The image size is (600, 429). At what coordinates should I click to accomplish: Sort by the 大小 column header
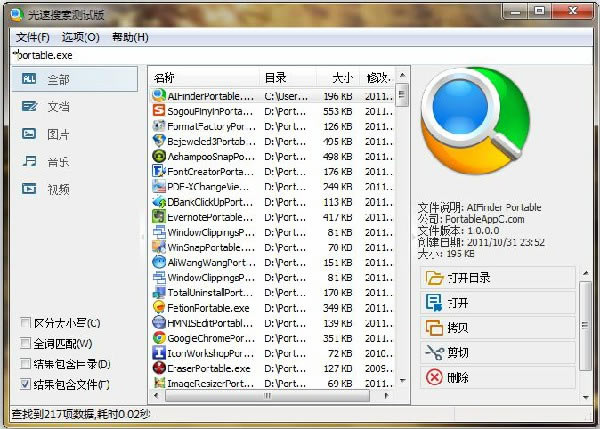coord(338,78)
